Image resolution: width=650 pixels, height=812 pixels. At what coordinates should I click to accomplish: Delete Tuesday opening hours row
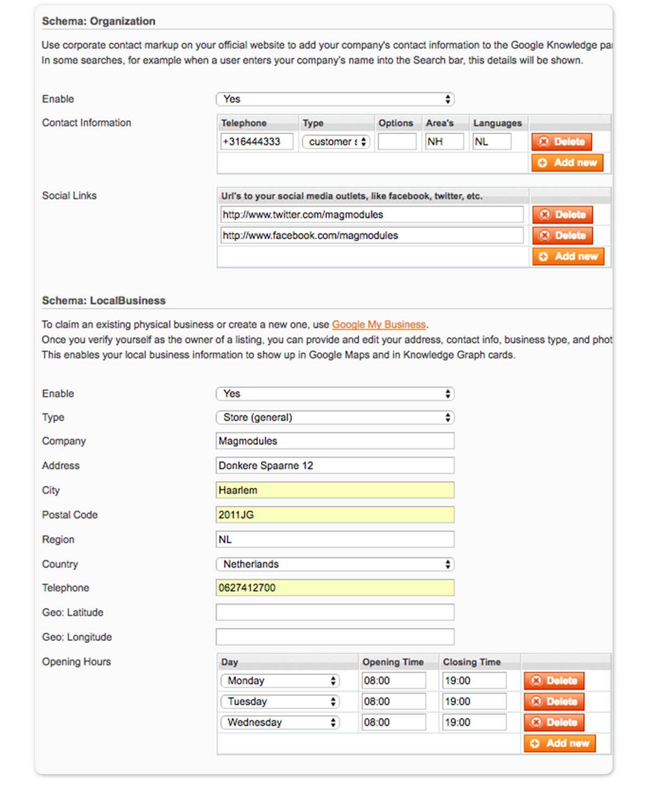[x=554, y=702]
